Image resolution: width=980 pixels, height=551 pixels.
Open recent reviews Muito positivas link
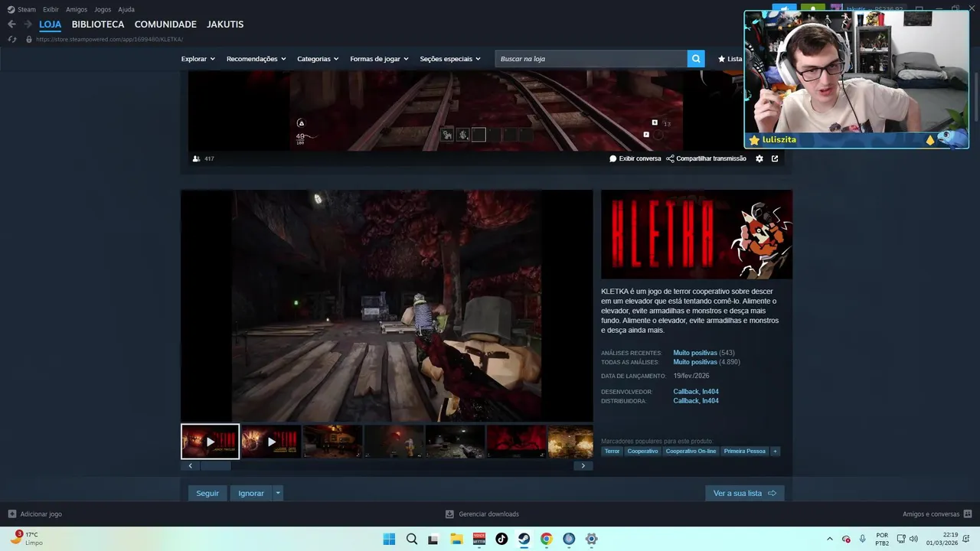(x=695, y=353)
